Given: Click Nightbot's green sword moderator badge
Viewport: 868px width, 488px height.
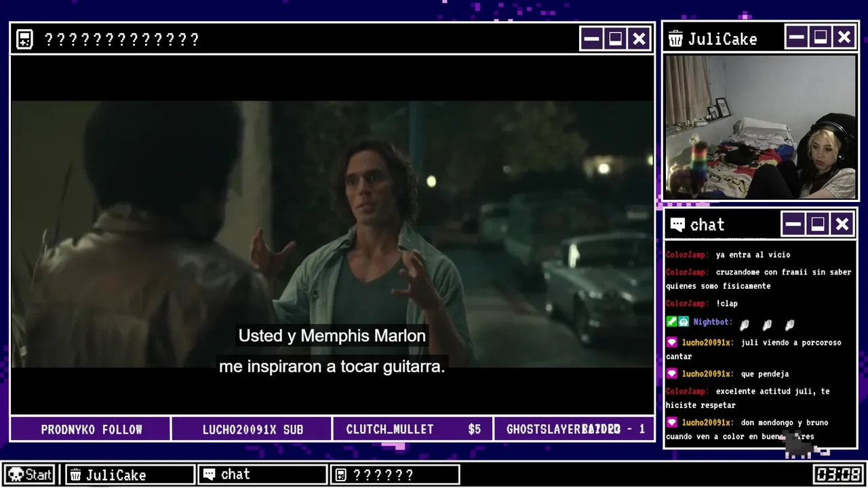Looking at the screenshot, I should click(671, 322).
